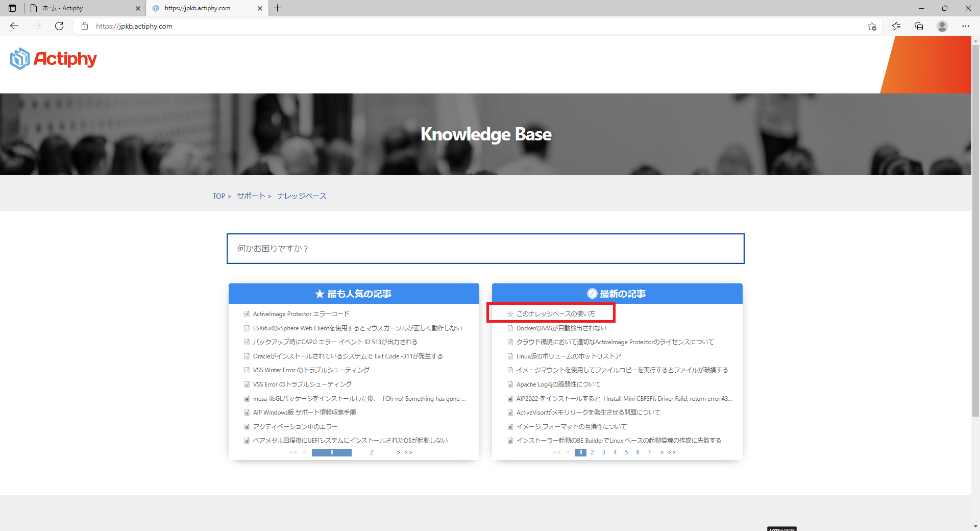Click the lock site information icon

[85, 26]
